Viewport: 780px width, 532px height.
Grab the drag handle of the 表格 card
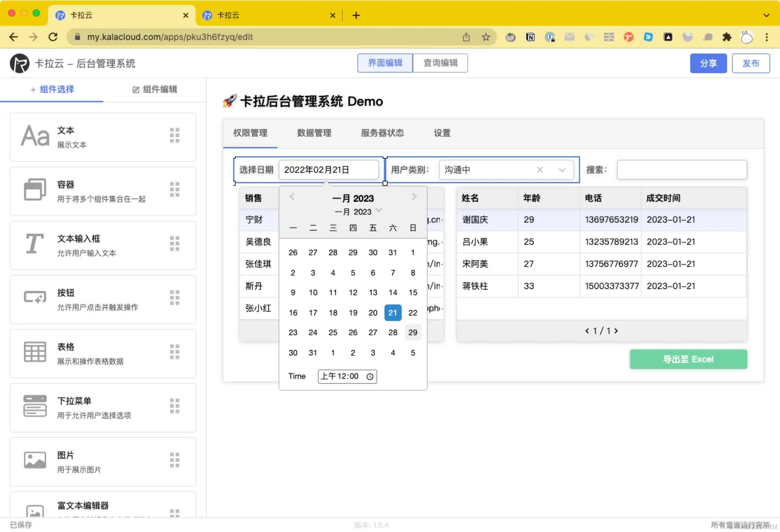174,352
